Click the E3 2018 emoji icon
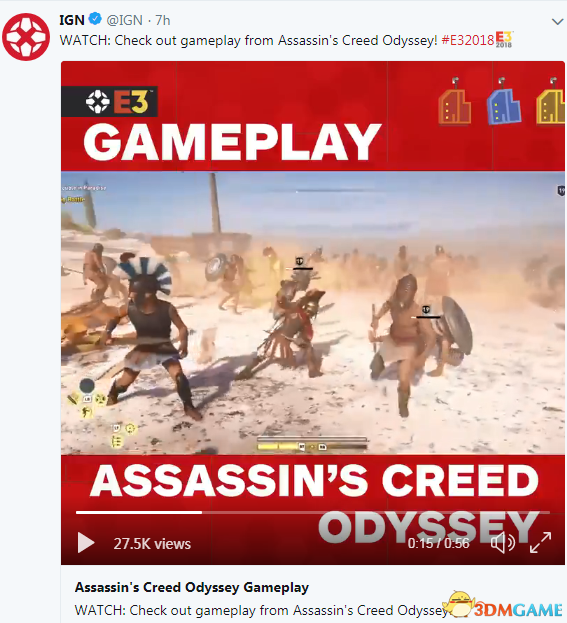 click(504, 39)
